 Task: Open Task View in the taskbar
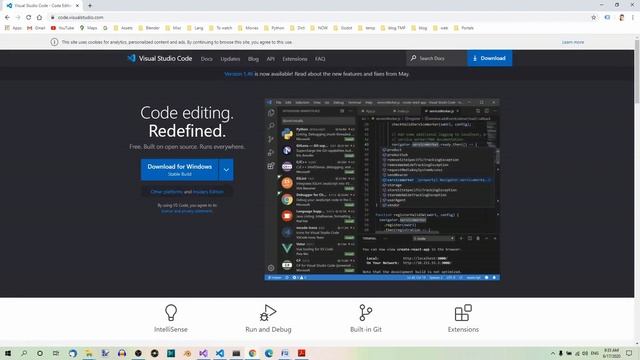click(56, 353)
